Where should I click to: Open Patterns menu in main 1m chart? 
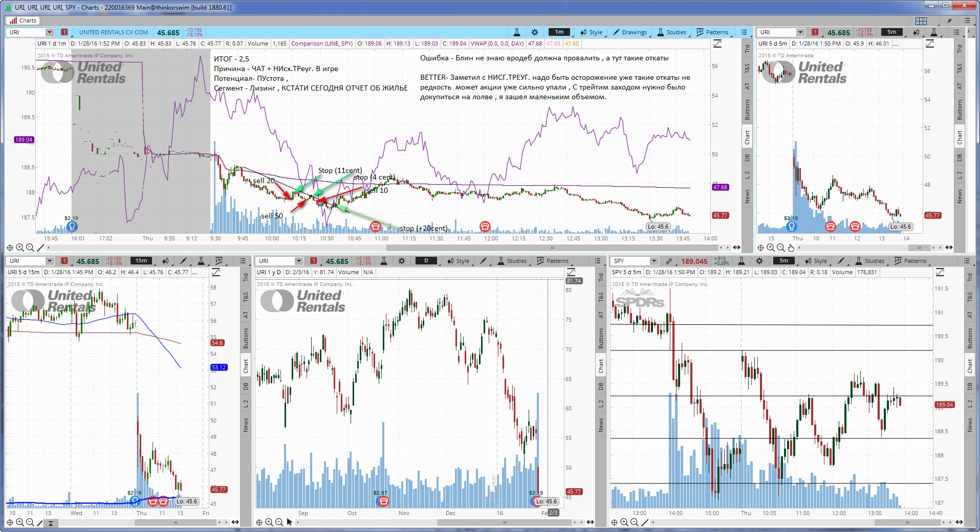[712, 32]
